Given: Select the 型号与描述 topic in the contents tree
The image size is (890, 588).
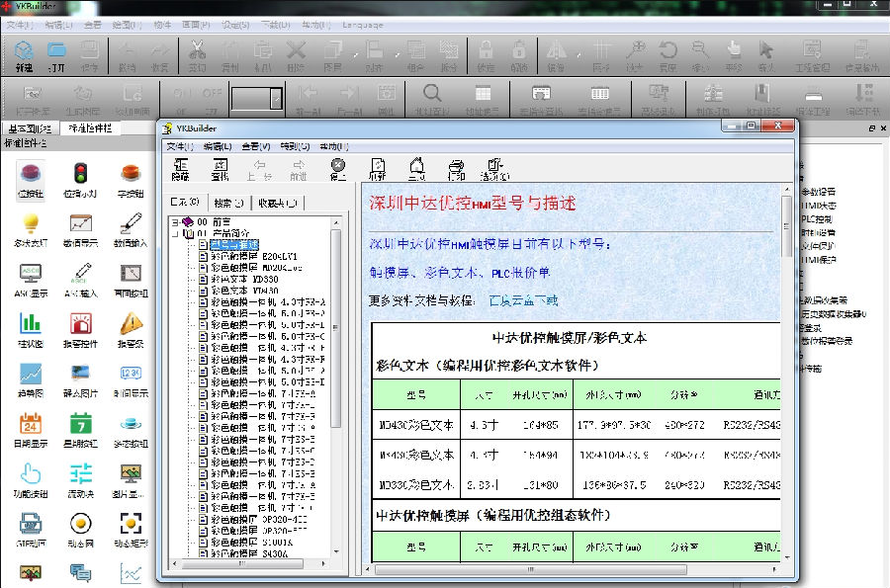Looking at the screenshot, I should click(235, 243).
